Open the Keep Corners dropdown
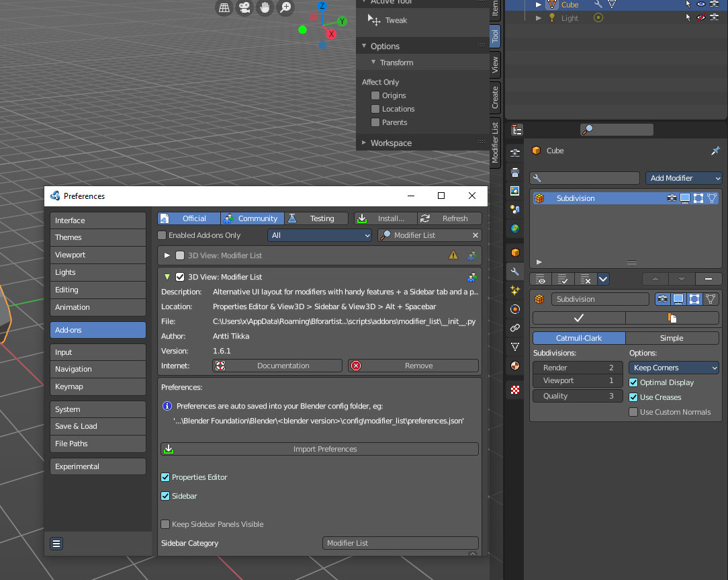Screen dimensions: 728x580 click(x=674, y=368)
